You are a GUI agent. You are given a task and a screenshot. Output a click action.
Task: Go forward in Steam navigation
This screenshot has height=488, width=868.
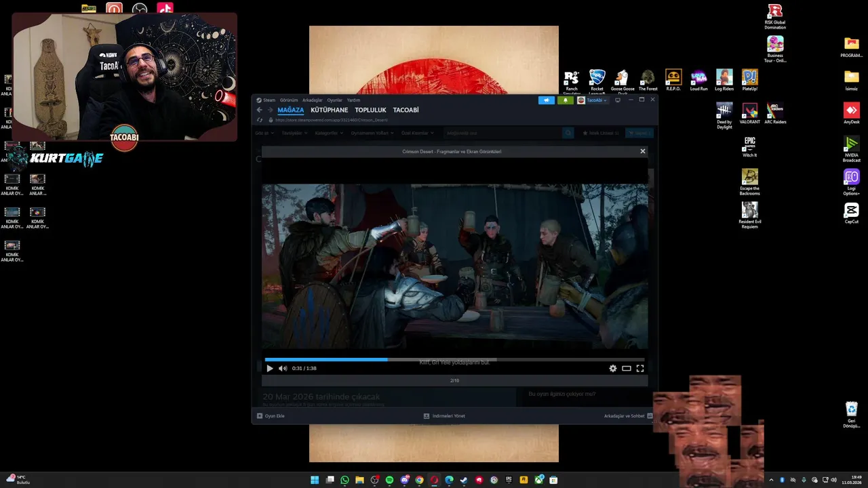[x=270, y=110]
